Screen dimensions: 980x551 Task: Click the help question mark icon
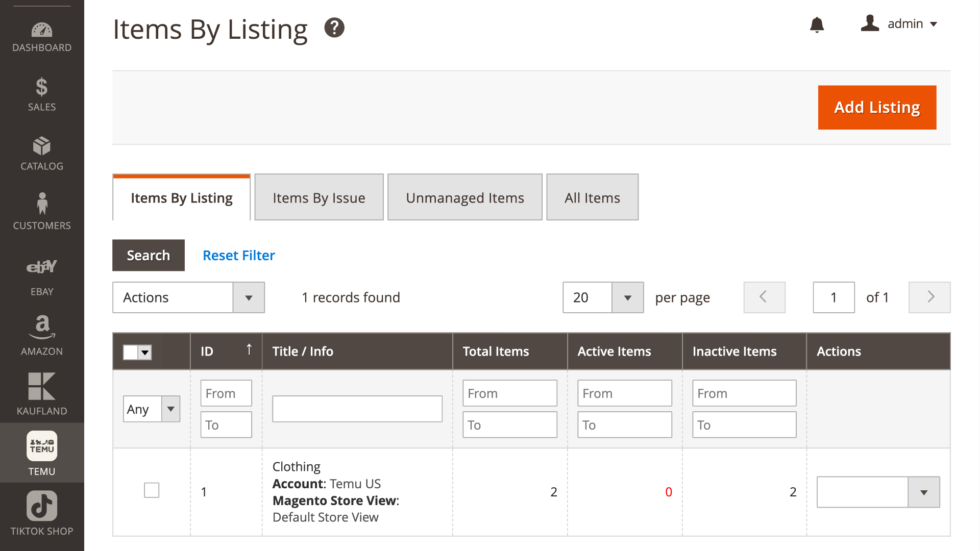[334, 28]
